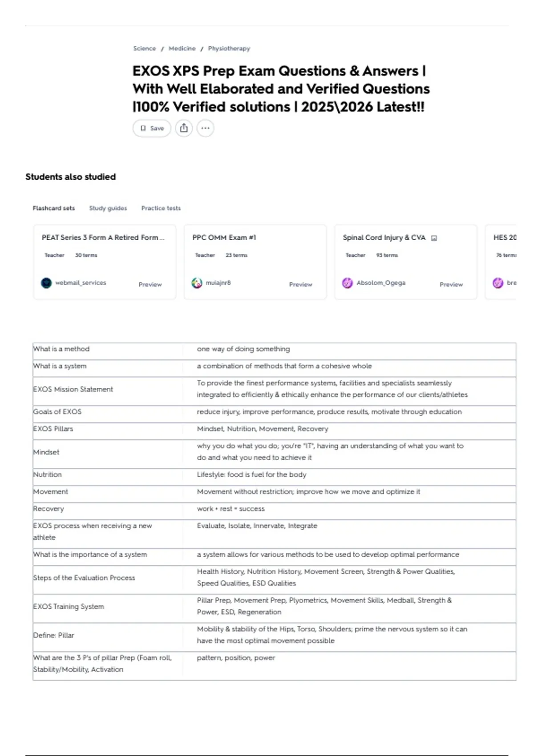Open the Science breadcrumb link
This screenshot has width=534, height=756.
click(145, 48)
